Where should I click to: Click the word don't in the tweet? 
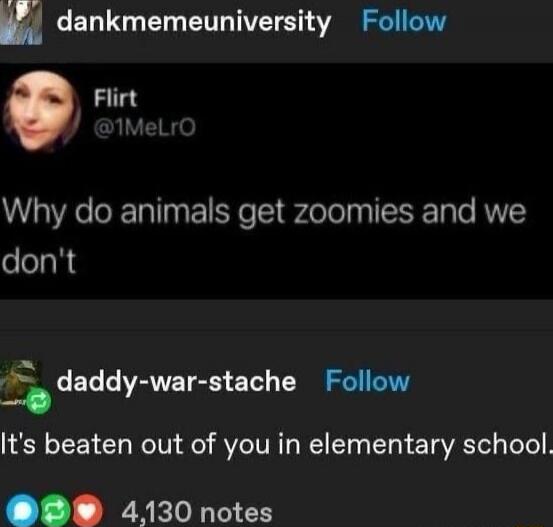pos(39,262)
